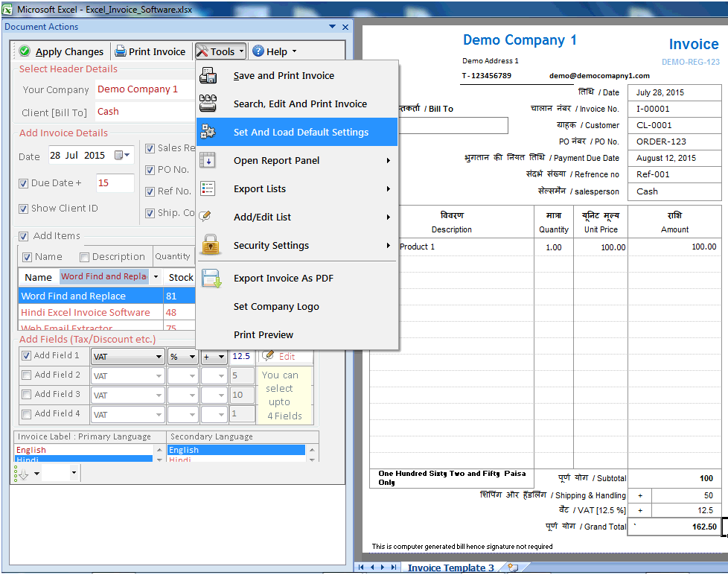Toggle the Add Items checkbox
728x575 pixels.
click(24, 236)
